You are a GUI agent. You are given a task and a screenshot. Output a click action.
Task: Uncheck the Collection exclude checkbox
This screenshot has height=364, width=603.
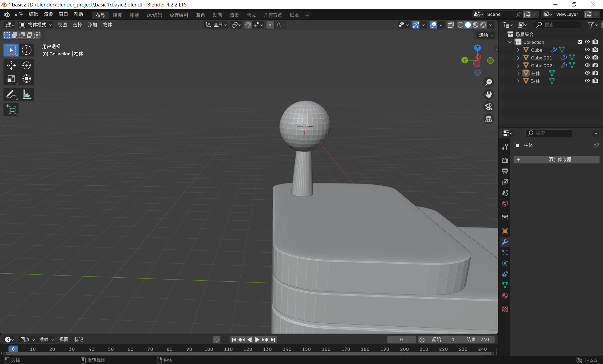click(580, 42)
